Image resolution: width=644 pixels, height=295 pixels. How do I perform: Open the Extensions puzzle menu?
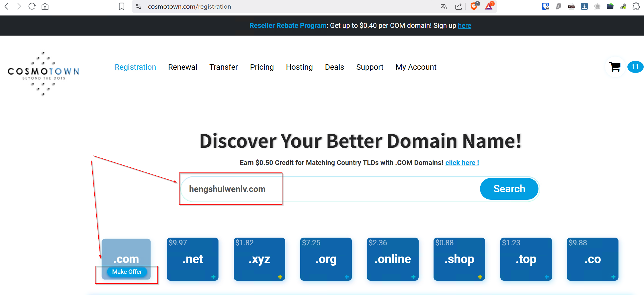point(636,6)
